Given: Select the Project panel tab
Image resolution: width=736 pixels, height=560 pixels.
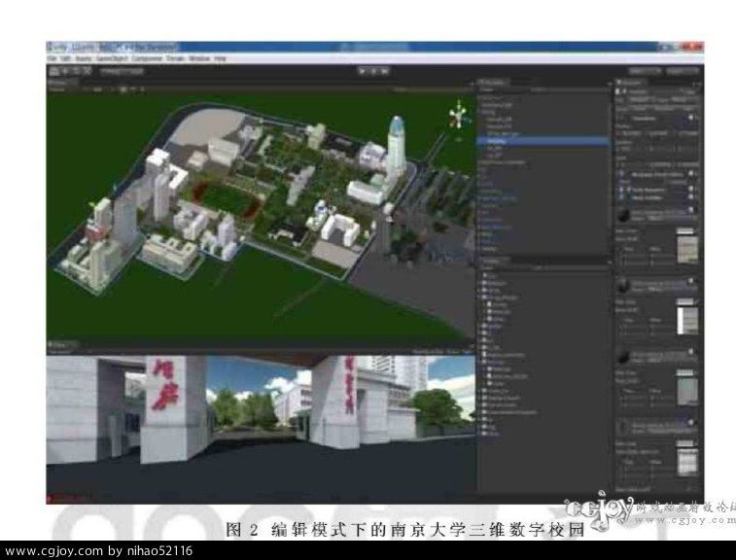Looking at the screenshot, I should click(494, 261).
